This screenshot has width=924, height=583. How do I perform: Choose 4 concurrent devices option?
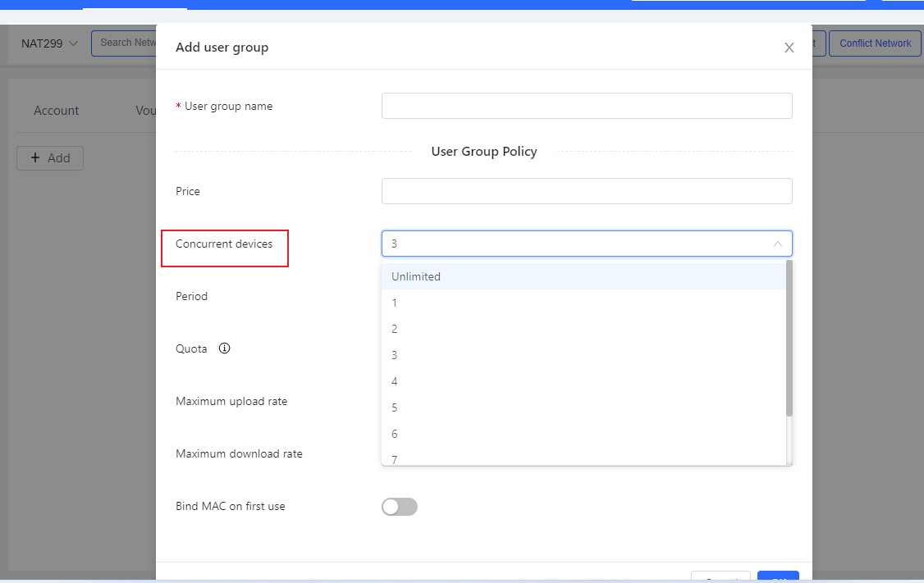point(395,381)
